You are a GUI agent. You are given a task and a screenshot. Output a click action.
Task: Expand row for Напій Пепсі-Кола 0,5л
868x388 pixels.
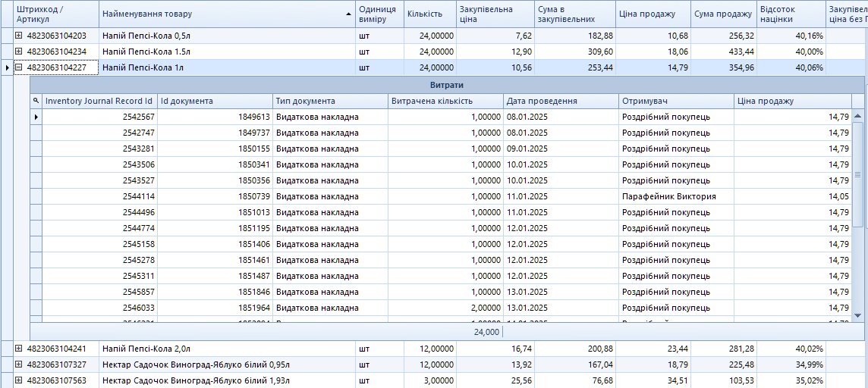(x=19, y=36)
